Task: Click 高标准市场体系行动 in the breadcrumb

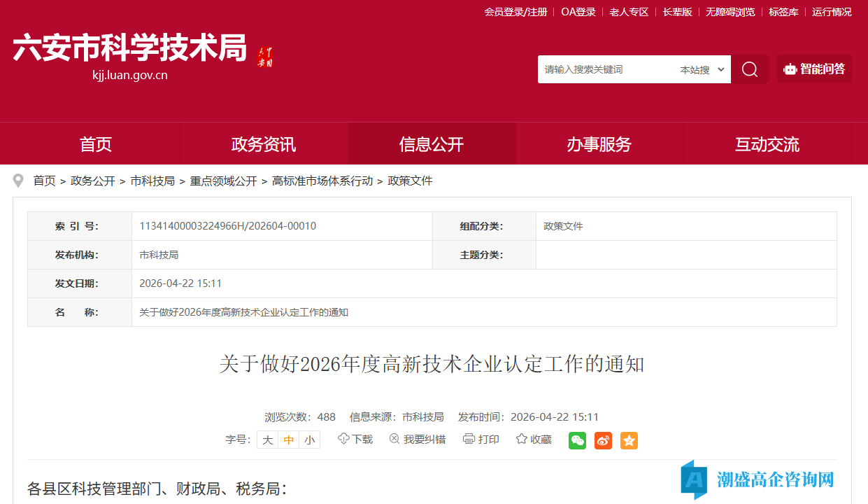Action: tap(322, 181)
